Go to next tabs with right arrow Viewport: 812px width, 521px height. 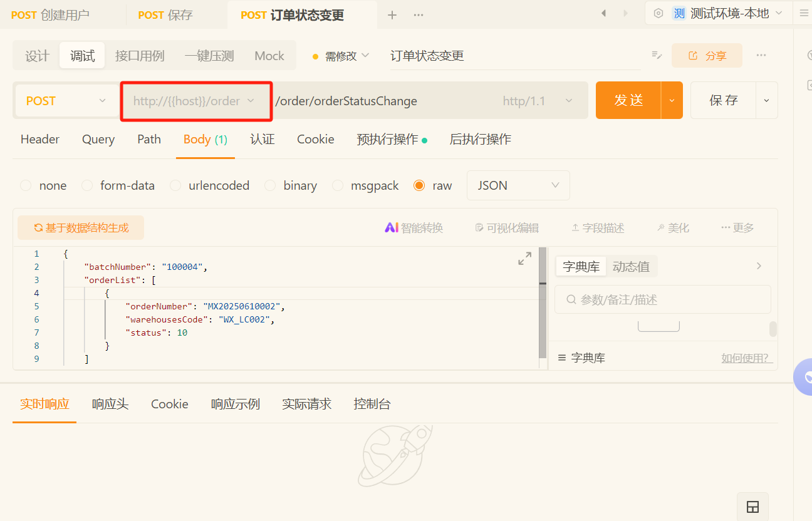click(625, 13)
